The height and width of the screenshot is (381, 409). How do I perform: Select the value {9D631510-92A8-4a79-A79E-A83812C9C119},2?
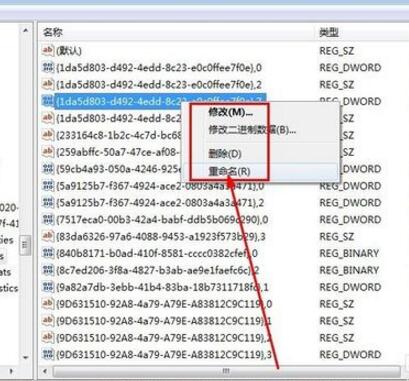click(x=164, y=338)
